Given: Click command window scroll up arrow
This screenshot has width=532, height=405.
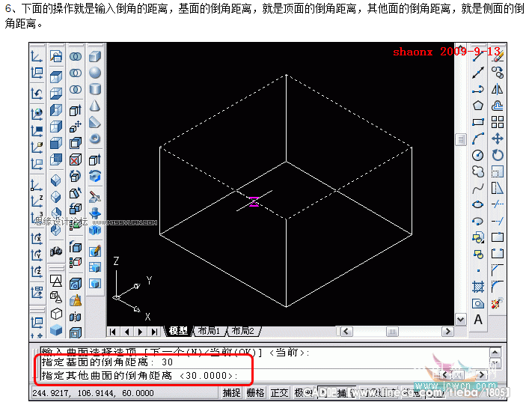Looking at the screenshot, I should click(495, 353).
